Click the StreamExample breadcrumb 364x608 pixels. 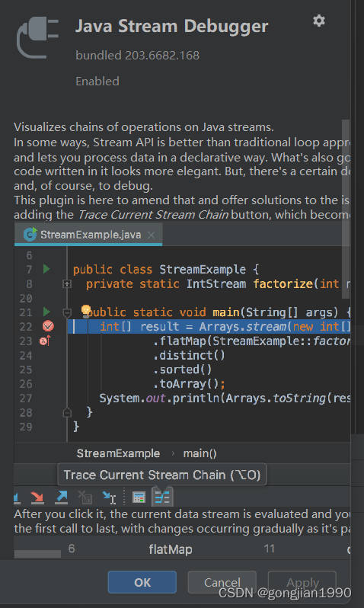coord(118,453)
